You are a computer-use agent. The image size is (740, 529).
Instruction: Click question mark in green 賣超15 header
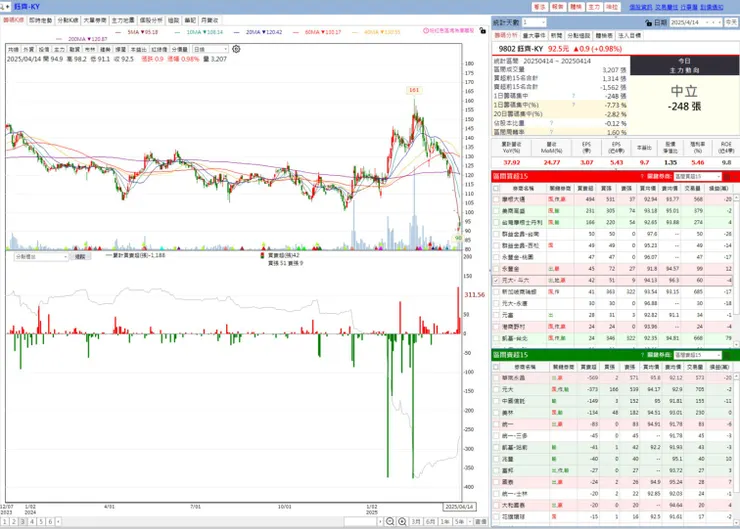(642, 355)
